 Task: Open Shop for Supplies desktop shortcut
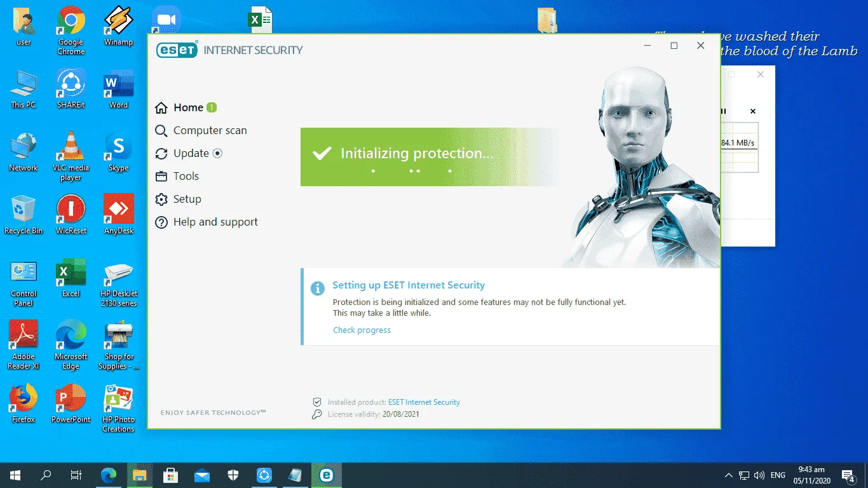tap(118, 346)
